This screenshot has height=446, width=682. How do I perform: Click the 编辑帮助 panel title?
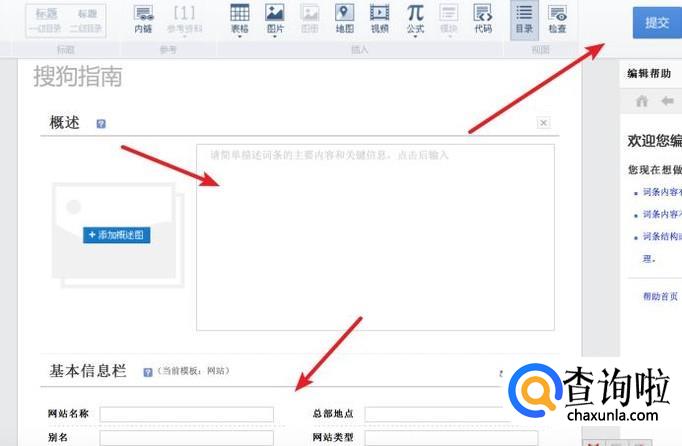[649, 74]
